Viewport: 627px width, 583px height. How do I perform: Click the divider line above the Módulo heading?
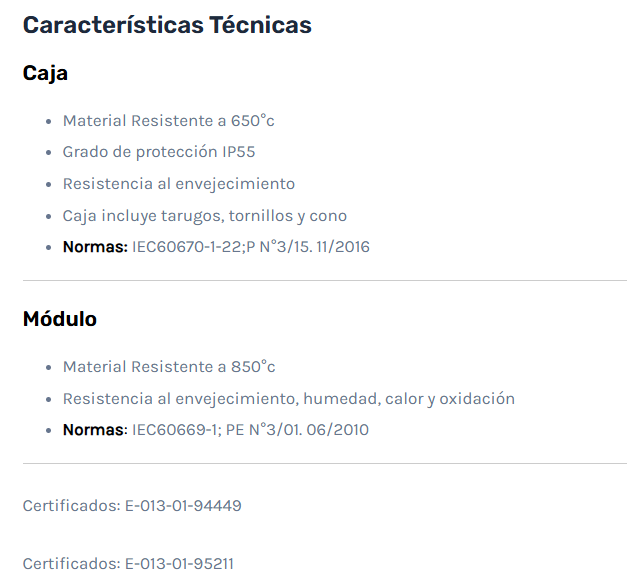[324, 281]
